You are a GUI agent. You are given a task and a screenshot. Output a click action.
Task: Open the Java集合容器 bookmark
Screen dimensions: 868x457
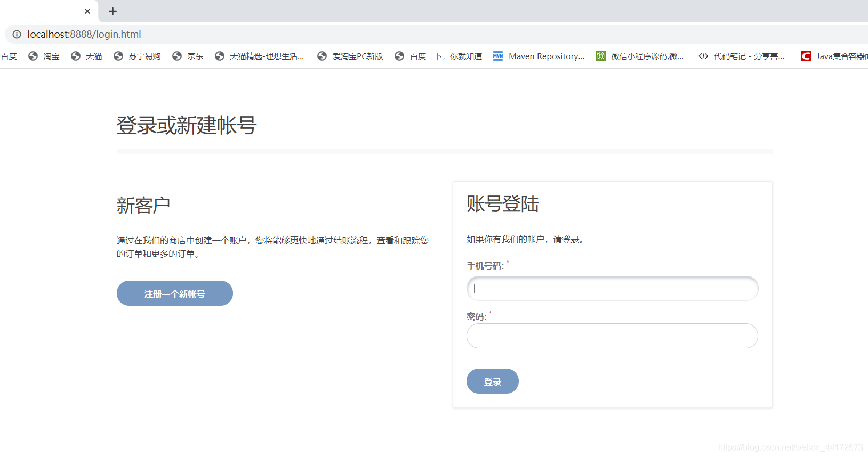[834, 56]
